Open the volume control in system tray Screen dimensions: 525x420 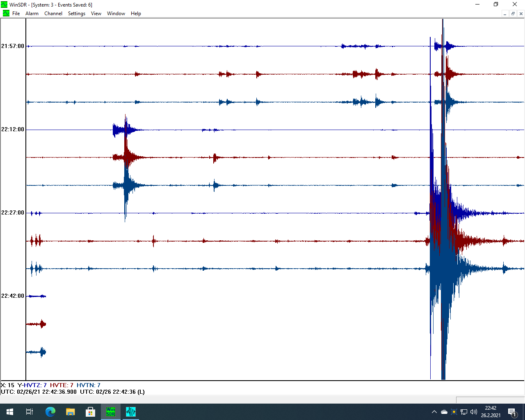pos(474,412)
